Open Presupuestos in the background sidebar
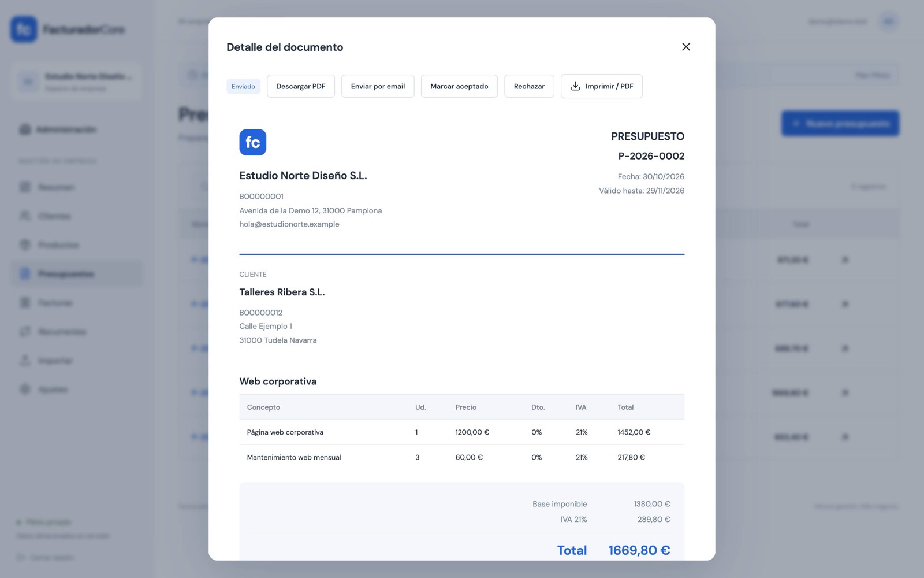Image resolution: width=924 pixels, height=578 pixels. click(77, 274)
